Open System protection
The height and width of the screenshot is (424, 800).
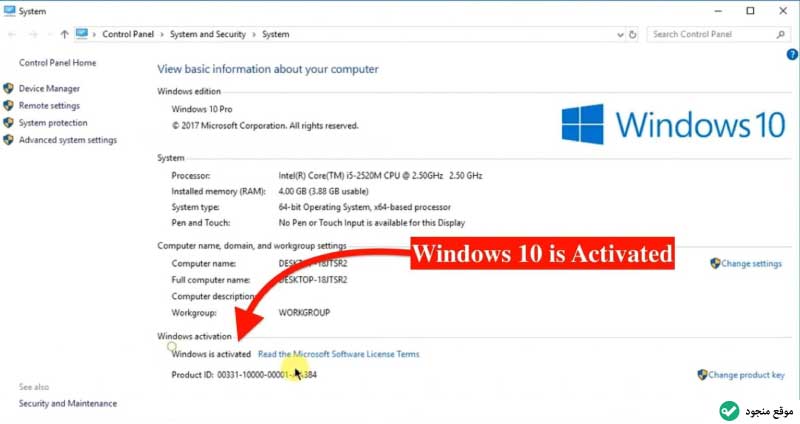[x=53, y=123]
